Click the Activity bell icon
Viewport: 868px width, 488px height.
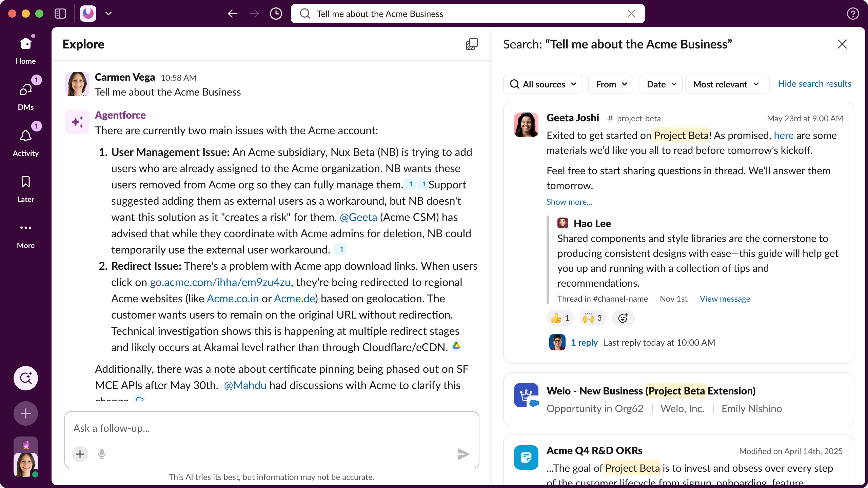coord(26,136)
